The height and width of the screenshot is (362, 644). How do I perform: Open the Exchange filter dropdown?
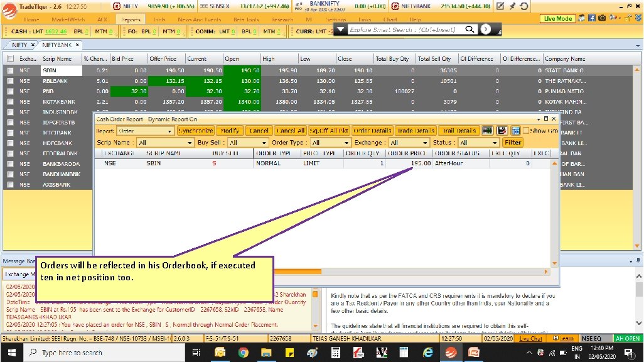(x=409, y=142)
